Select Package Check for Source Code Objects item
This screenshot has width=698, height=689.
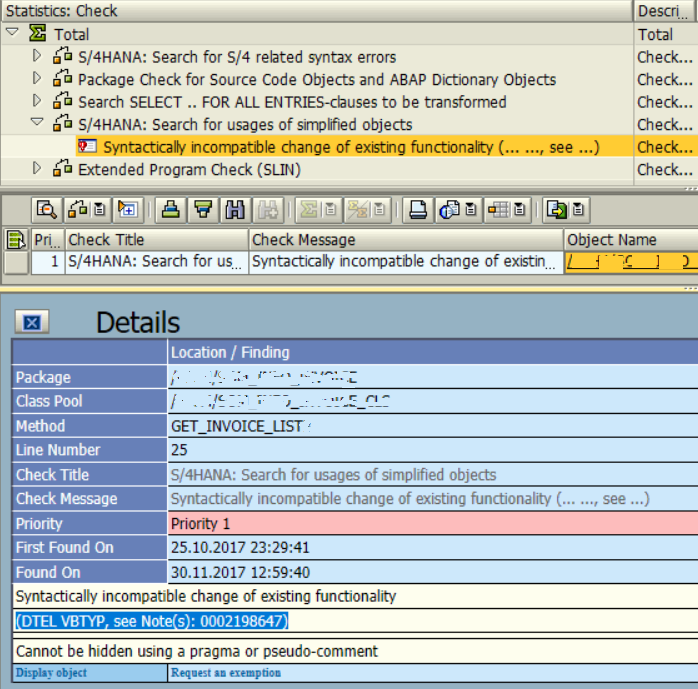(317, 80)
